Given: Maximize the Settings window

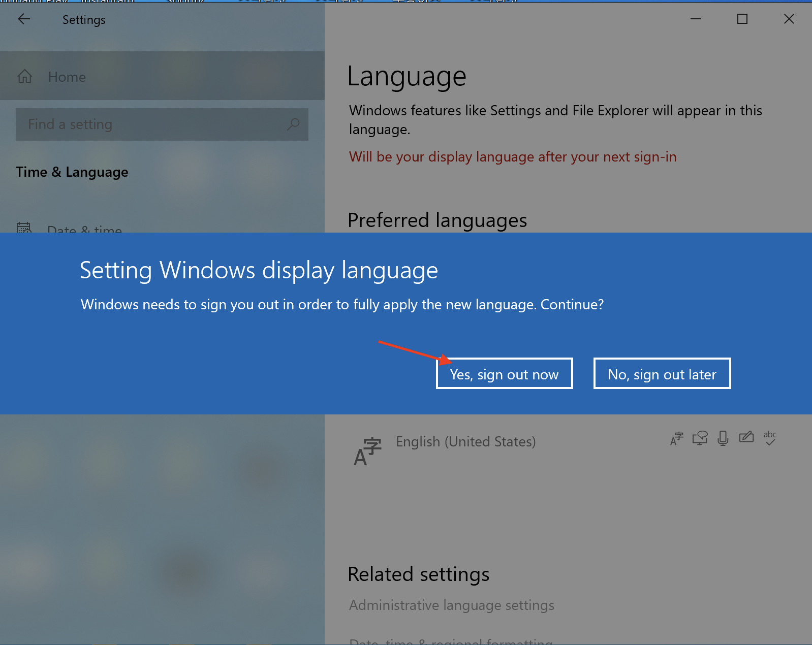Looking at the screenshot, I should coord(742,19).
